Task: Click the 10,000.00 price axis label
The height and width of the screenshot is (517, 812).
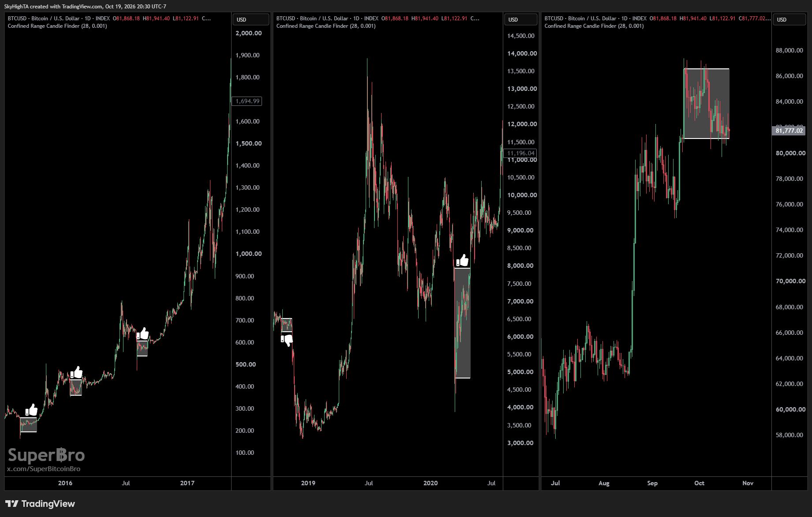Action: click(522, 195)
